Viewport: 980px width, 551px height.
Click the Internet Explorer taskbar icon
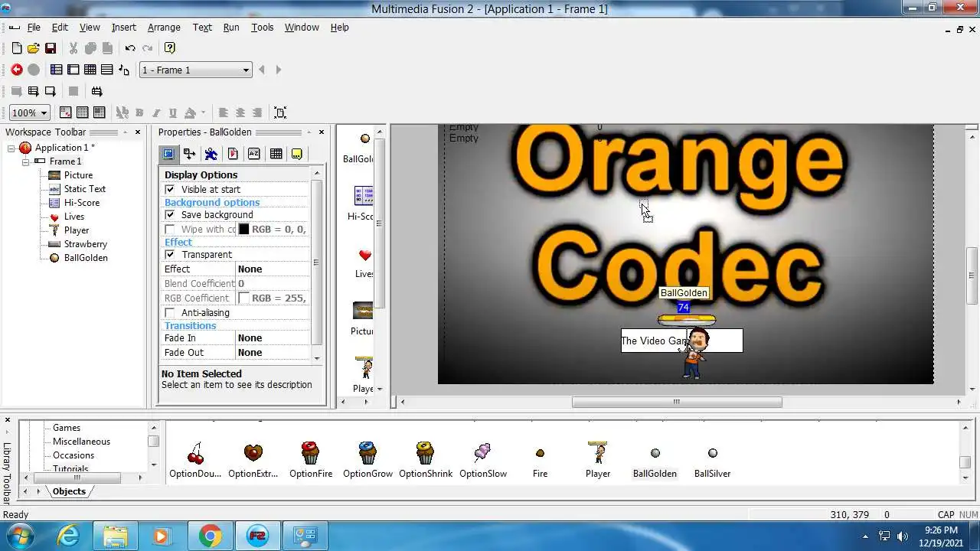tap(69, 536)
